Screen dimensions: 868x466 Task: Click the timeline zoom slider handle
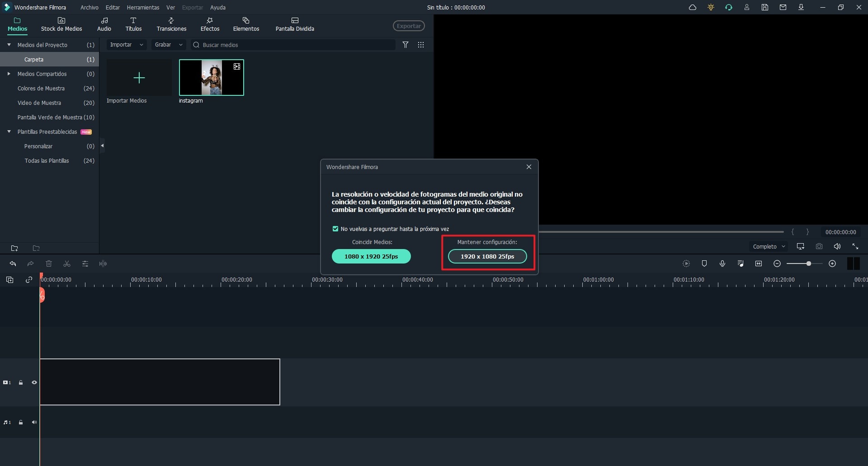point(809,264)
